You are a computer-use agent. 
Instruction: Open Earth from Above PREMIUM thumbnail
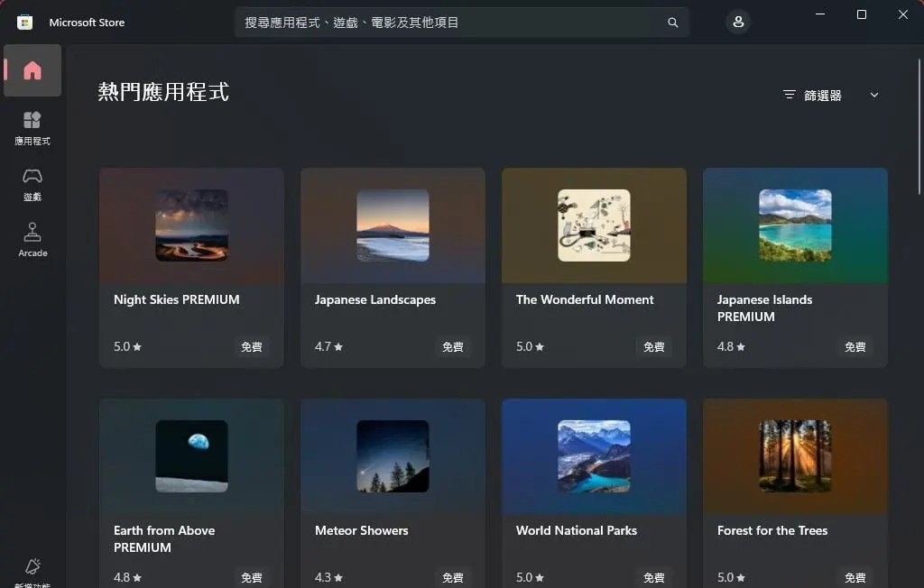(191, 456)
